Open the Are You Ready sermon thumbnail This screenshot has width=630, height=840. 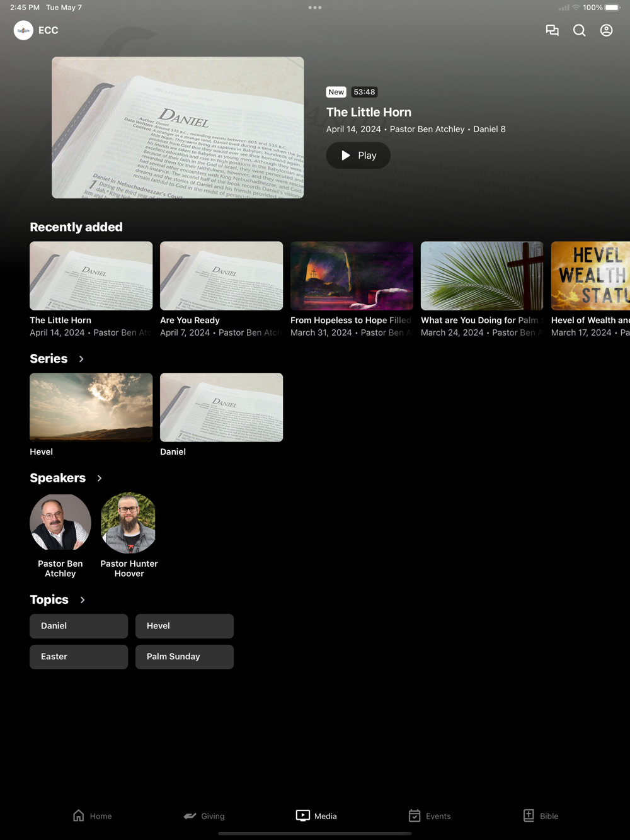222,276
